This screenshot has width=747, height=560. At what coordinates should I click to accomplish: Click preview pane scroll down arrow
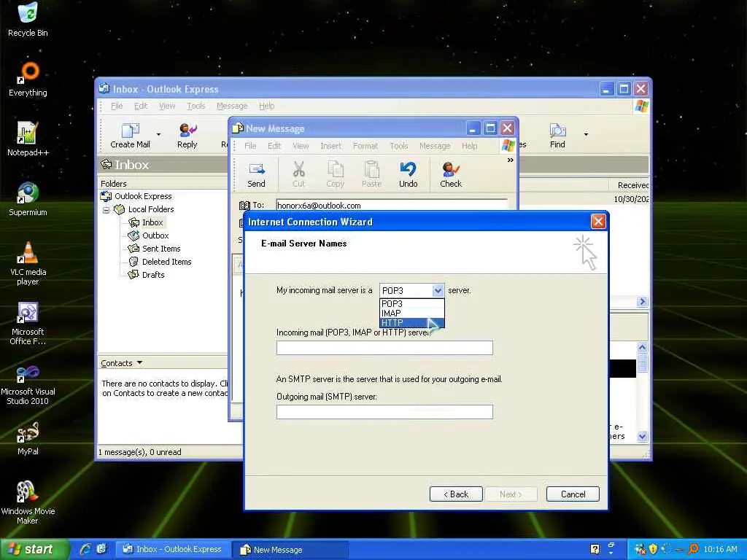point(642,436)
